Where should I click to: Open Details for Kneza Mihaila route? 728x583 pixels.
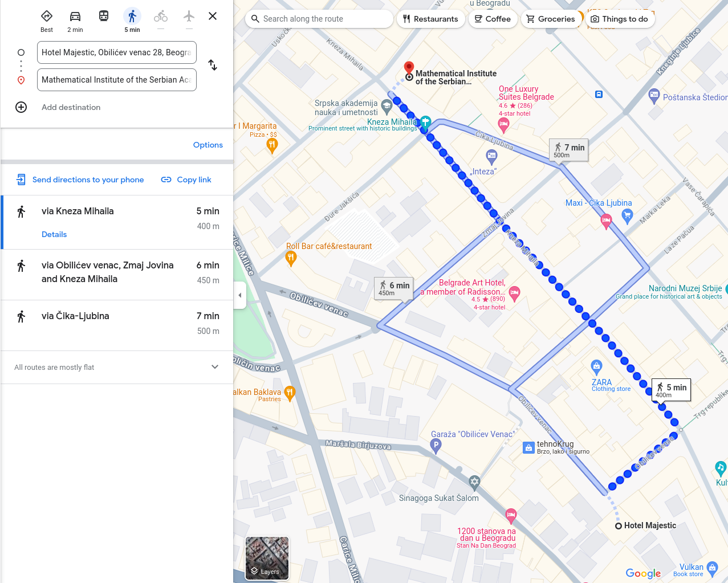(x=54, y=234)
